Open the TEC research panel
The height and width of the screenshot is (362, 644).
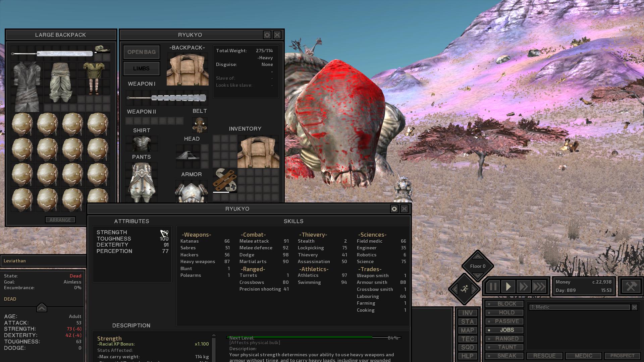click(x=467, y=339)
